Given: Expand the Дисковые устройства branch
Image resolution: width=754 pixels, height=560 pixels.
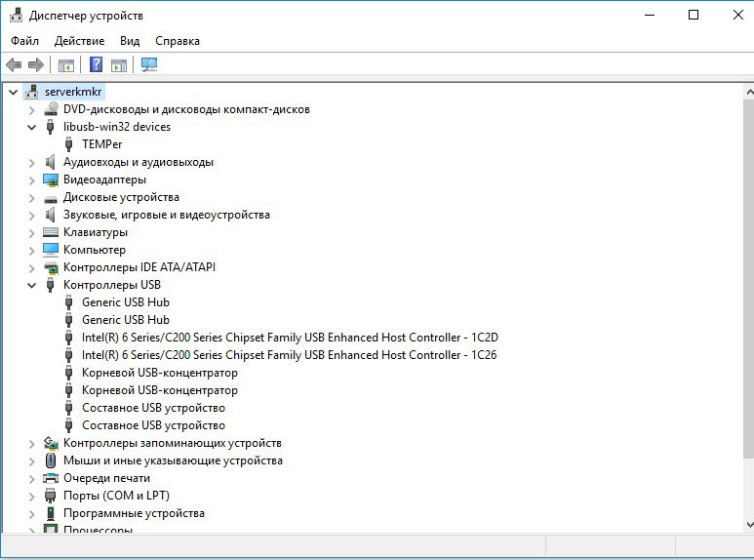Looking at the screenshot, I should coord(32,198).
